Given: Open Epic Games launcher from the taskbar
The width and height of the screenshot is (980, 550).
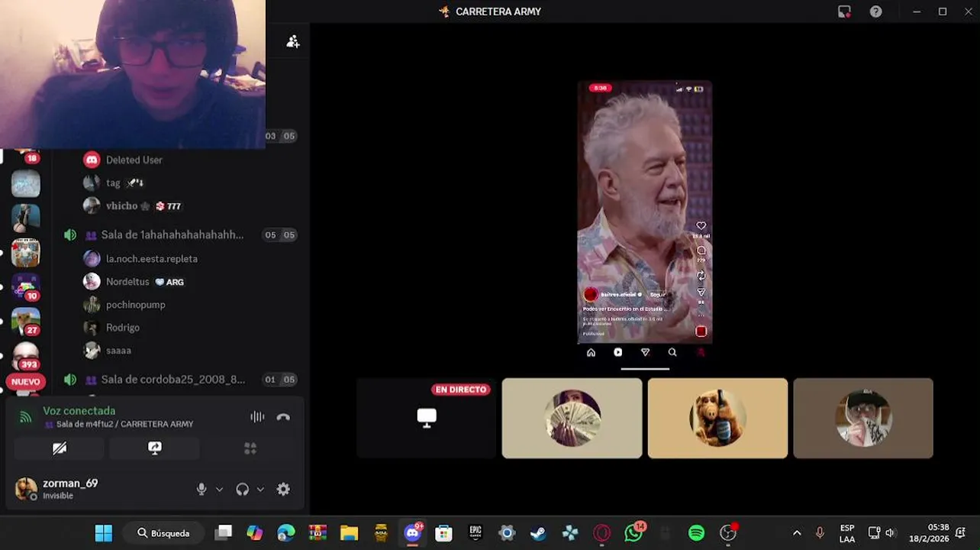Looking at the screenshot, I should pos(475,533).
